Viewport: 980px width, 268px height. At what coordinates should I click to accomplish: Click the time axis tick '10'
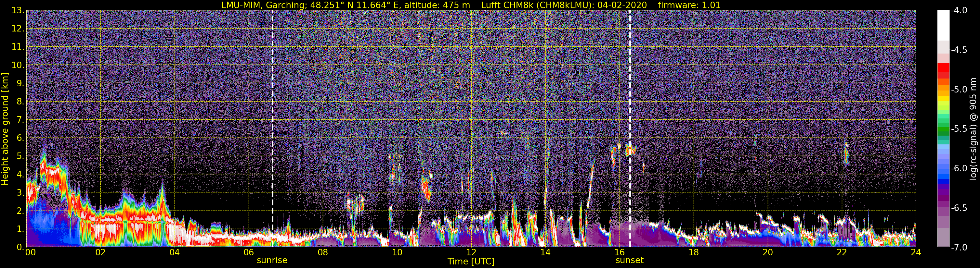coord(397,252)
